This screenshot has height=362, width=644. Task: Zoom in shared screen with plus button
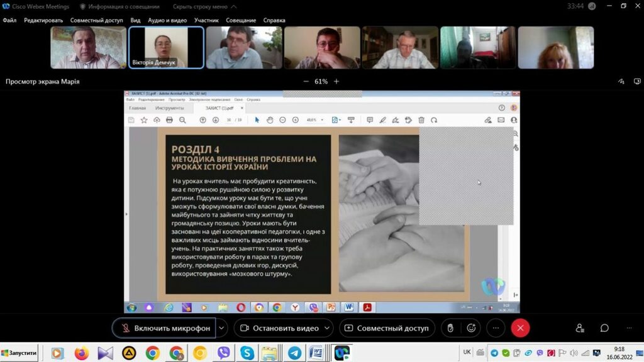(x=336, y=81)
